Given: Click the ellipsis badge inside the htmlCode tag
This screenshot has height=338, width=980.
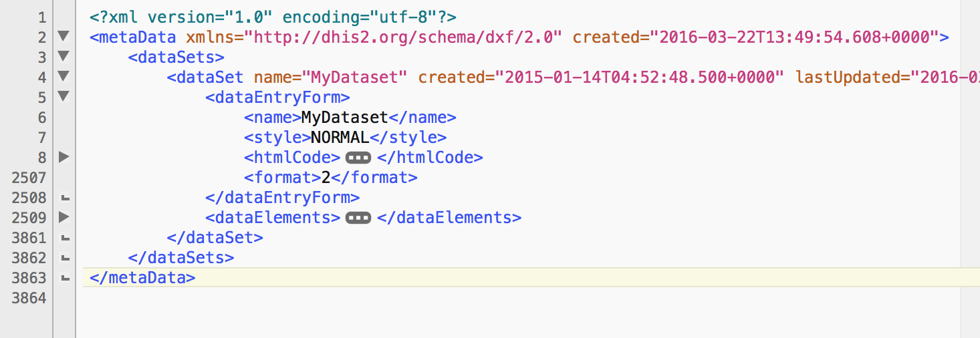Looking at the screenshot, I should coord(358,158).
